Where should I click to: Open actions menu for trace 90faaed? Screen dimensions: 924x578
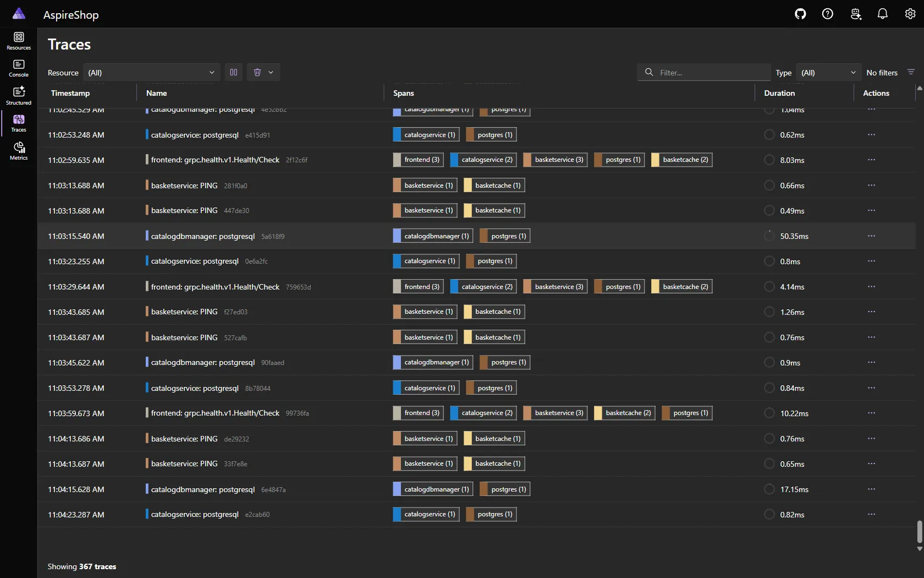click(871, 362)
